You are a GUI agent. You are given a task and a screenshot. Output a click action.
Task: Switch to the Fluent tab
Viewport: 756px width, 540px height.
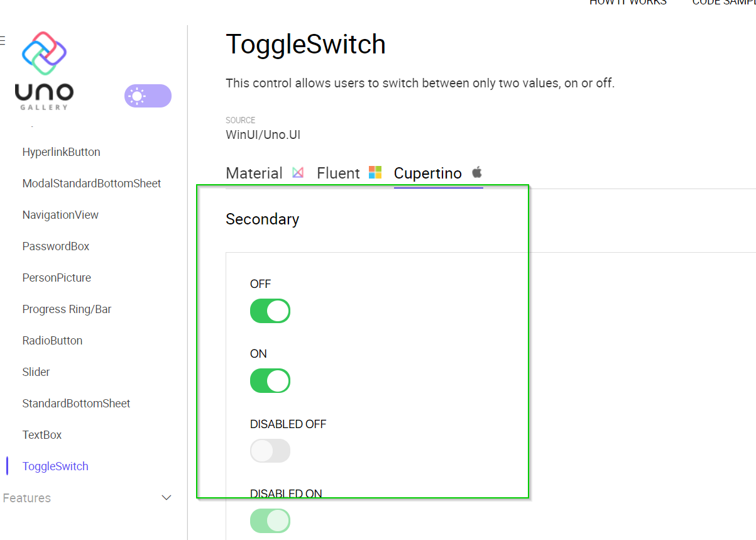click(338, 172)
